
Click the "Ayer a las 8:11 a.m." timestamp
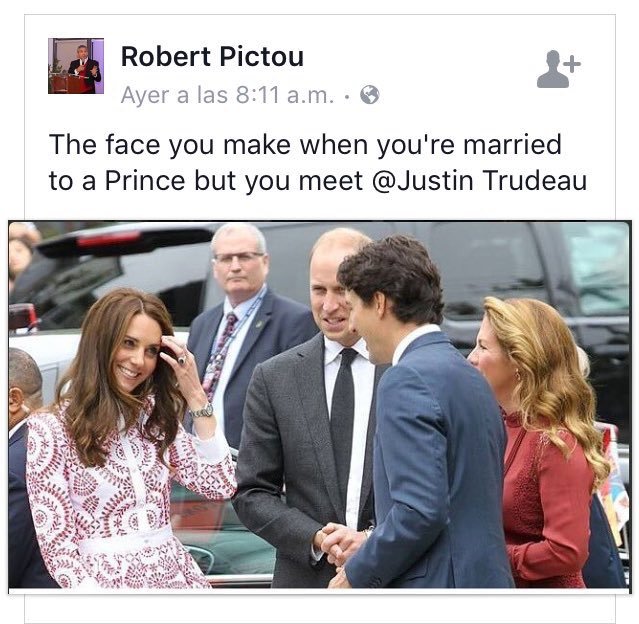coord(228,96)
